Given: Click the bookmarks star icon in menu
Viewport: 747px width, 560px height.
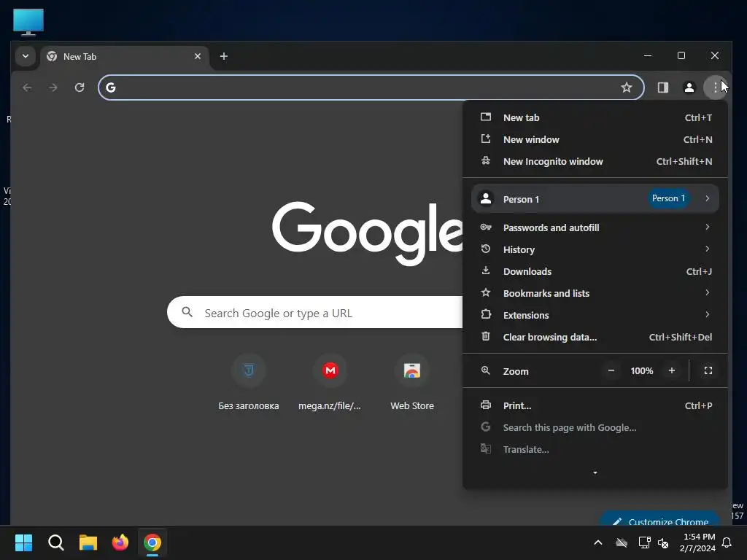Looking at the screenshot, I should point(485,292).
